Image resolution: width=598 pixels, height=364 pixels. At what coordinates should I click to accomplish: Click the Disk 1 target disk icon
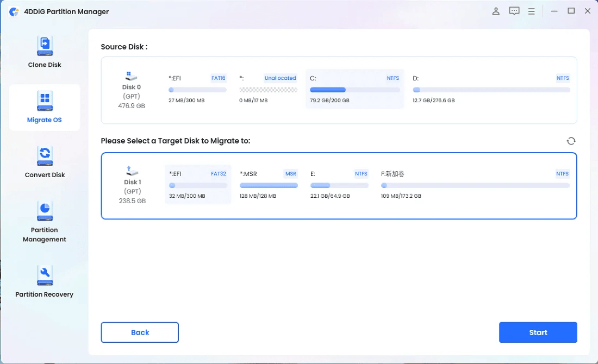point(132,171)
